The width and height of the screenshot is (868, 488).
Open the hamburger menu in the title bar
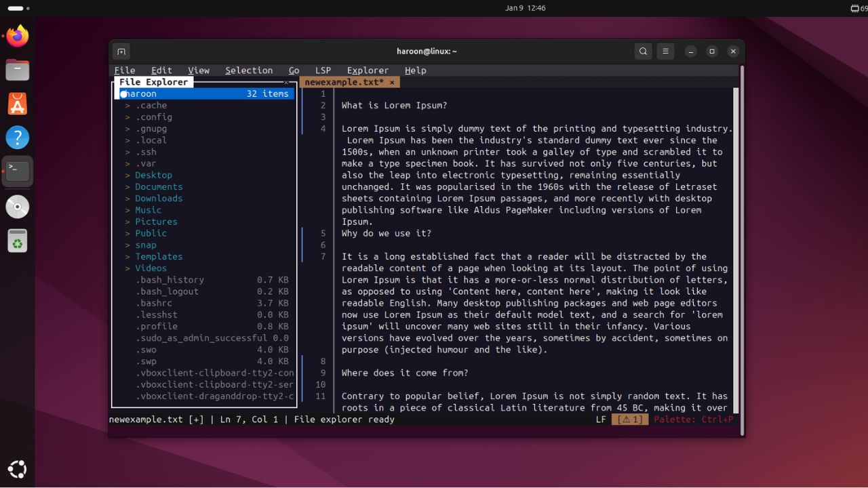pos(665,51)
